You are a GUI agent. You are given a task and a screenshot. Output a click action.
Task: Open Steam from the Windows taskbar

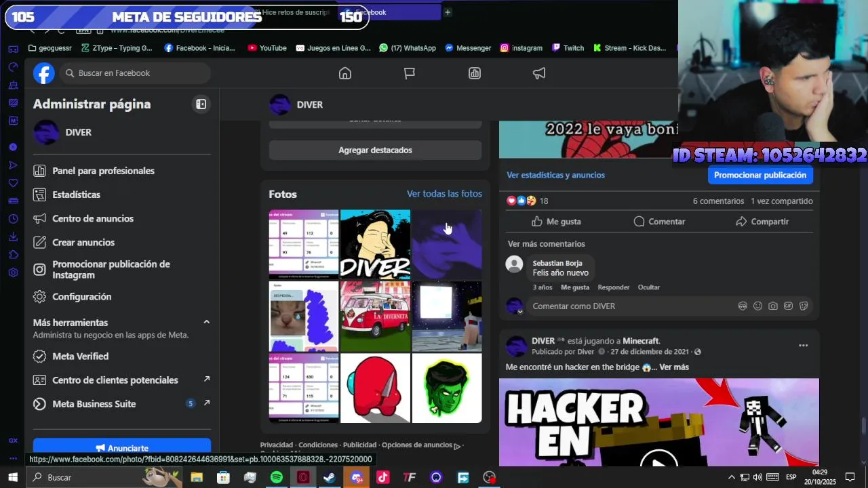(330, 477)
